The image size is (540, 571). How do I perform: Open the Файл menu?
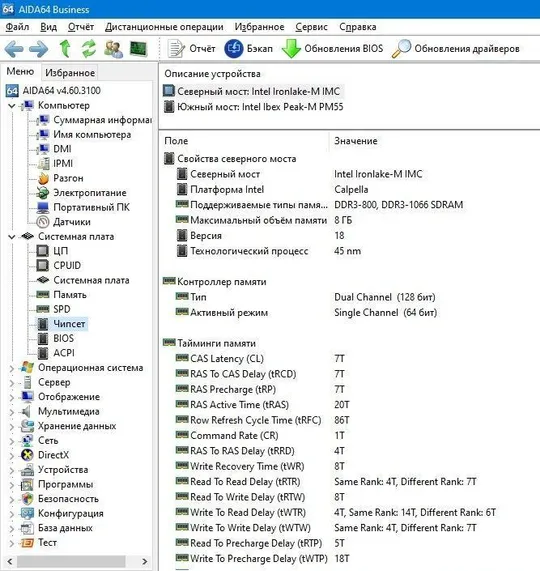tap(17, 27)
